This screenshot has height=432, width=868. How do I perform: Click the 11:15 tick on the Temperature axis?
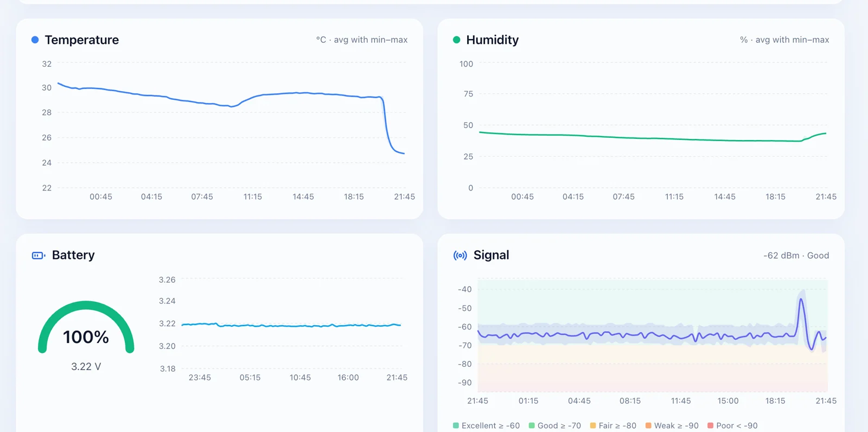point(253,196)
